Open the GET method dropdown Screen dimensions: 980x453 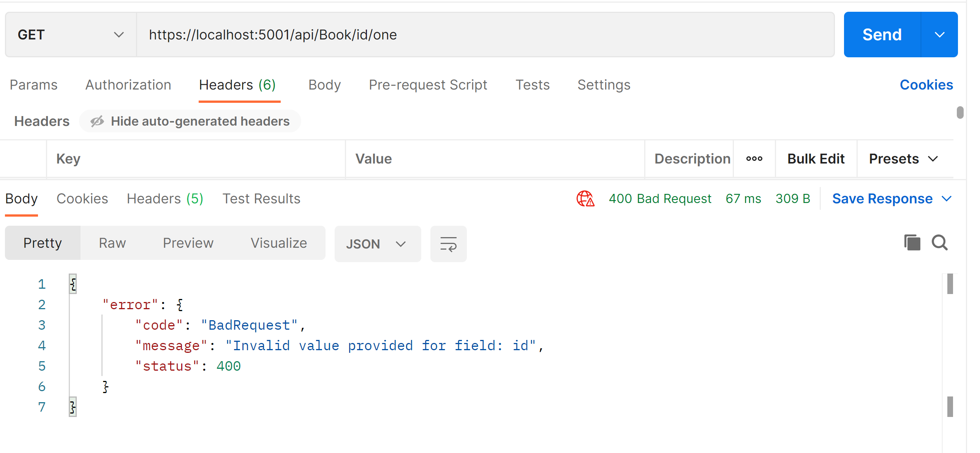[x=71, y=35]
